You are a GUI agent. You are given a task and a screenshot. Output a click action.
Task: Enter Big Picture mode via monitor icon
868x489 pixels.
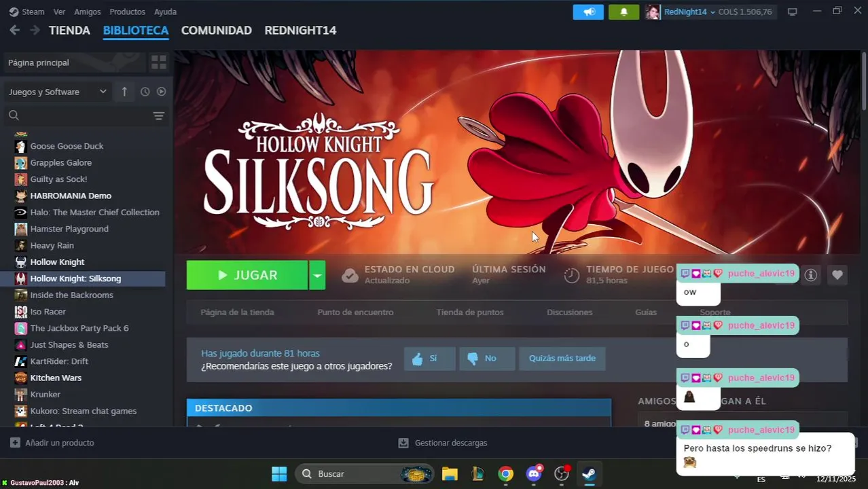(792, 12)
